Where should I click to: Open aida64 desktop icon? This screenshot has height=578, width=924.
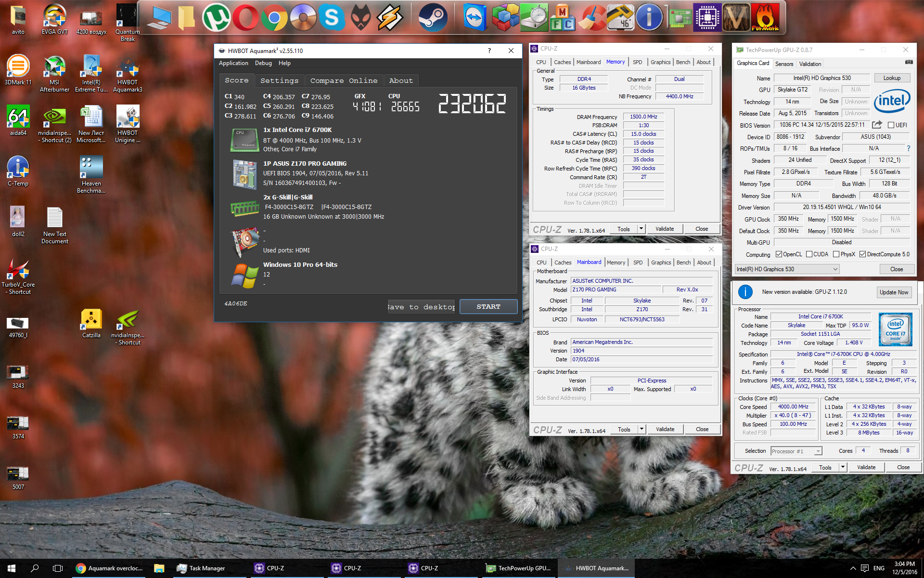[18, 120]
